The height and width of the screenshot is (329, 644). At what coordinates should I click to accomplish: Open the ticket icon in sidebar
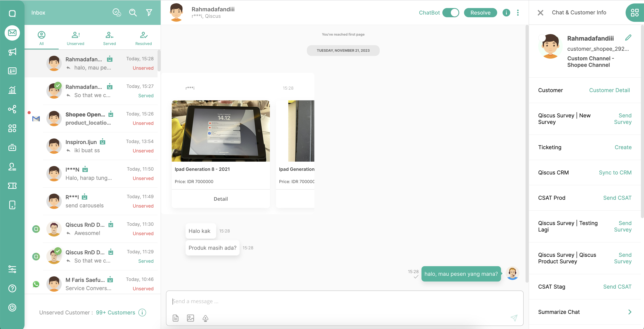tap(12, 186)
